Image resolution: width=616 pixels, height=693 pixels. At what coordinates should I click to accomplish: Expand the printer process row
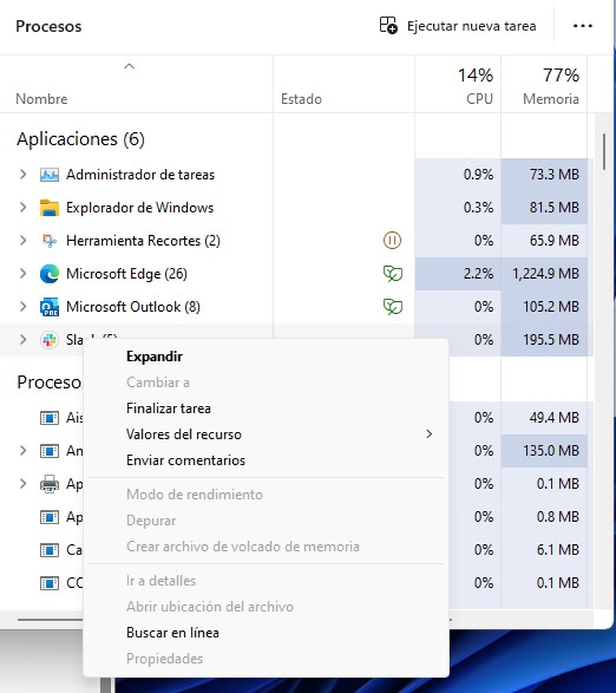click(23, 484)
